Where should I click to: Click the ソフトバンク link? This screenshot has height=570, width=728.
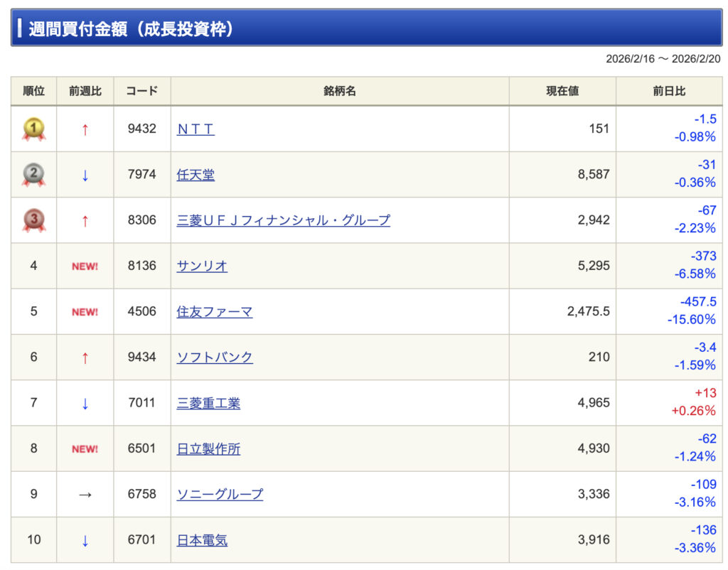[215, 357]
